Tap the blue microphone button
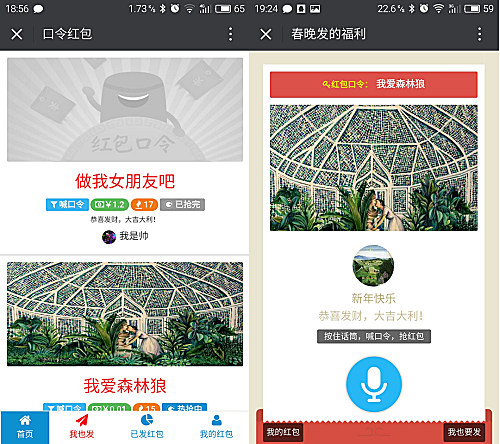500x444 pixels. [374, 384]
